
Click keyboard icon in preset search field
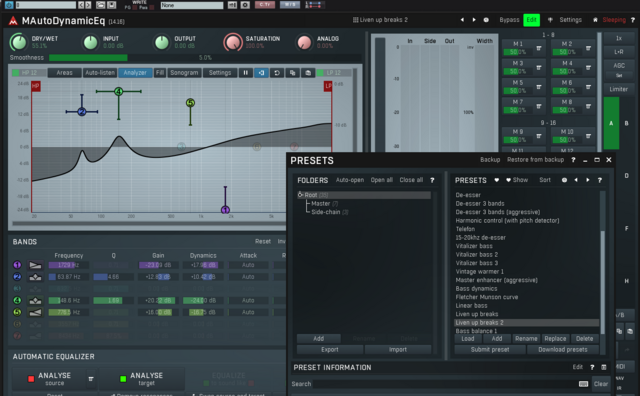[583, 384]
